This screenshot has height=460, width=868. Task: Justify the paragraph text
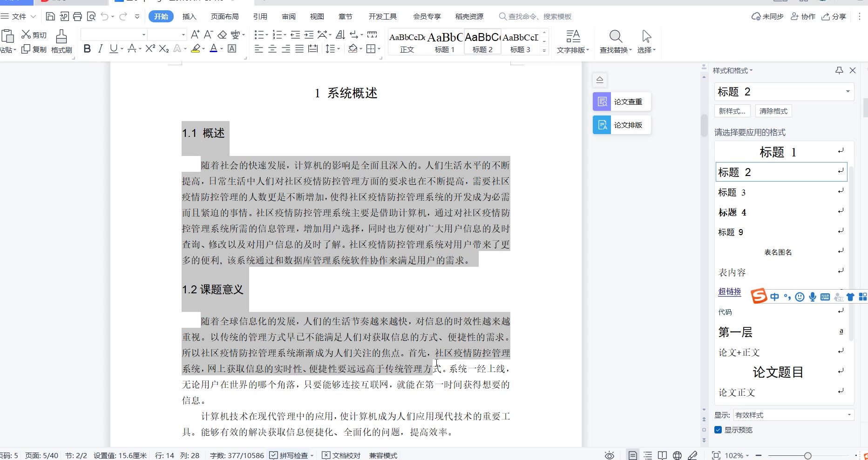pos(299,48)
